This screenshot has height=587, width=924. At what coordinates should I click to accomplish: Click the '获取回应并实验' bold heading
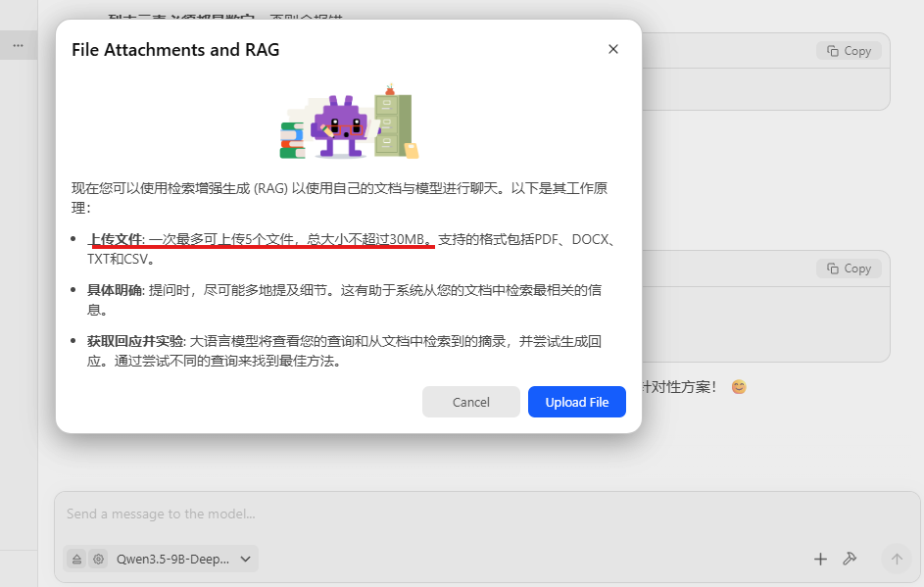(x=135, y=341)
